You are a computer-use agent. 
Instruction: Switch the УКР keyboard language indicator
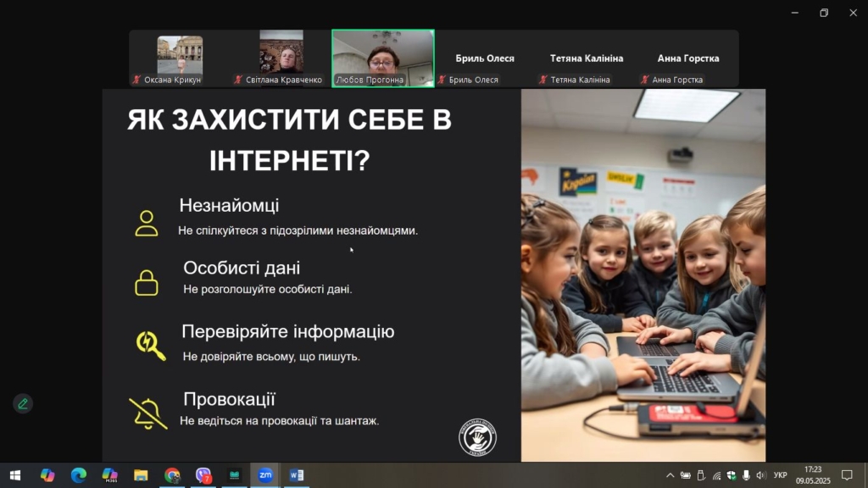tap(781, 475)
